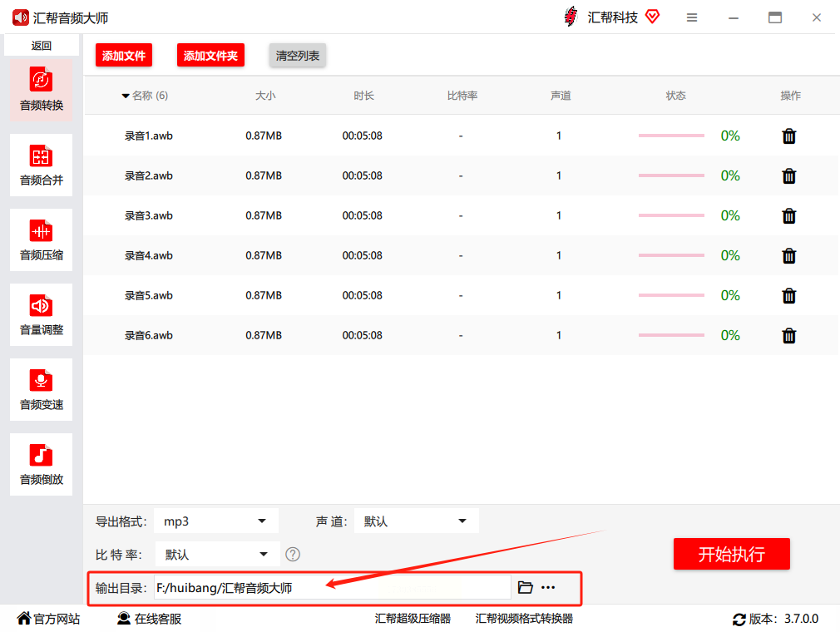Open the folder browser for the output directory
The image size is (840, 632).
click(526, 587)
